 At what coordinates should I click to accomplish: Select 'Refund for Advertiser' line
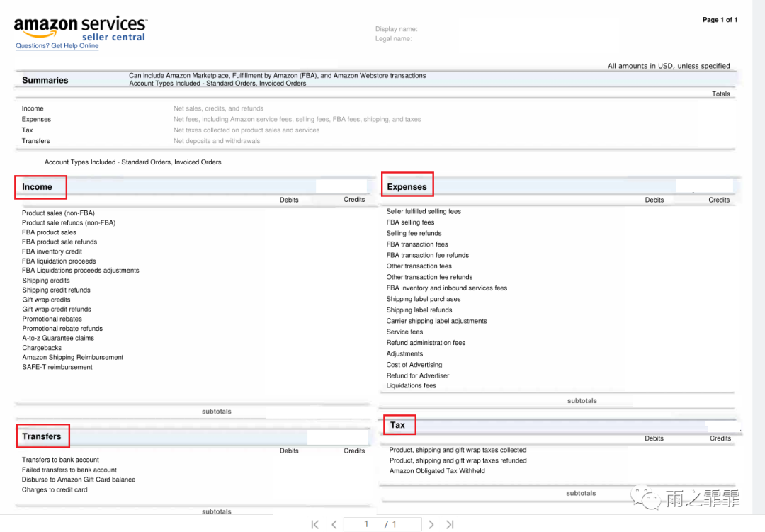(x=418, y=375)
